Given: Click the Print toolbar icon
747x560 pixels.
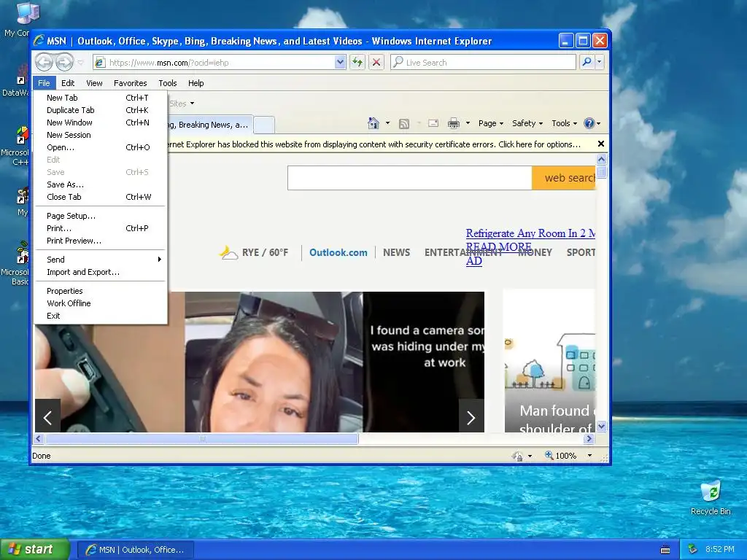Looking at the screenshot, I should click(454, 123).
